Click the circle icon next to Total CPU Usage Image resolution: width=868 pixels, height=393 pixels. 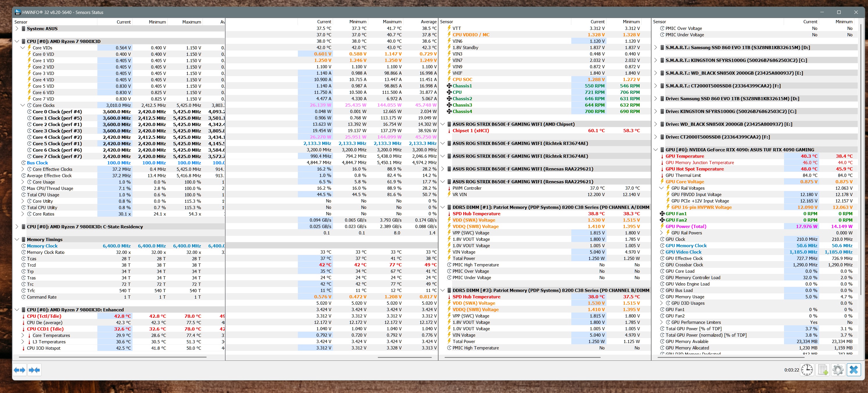click(x=24, y=195)
